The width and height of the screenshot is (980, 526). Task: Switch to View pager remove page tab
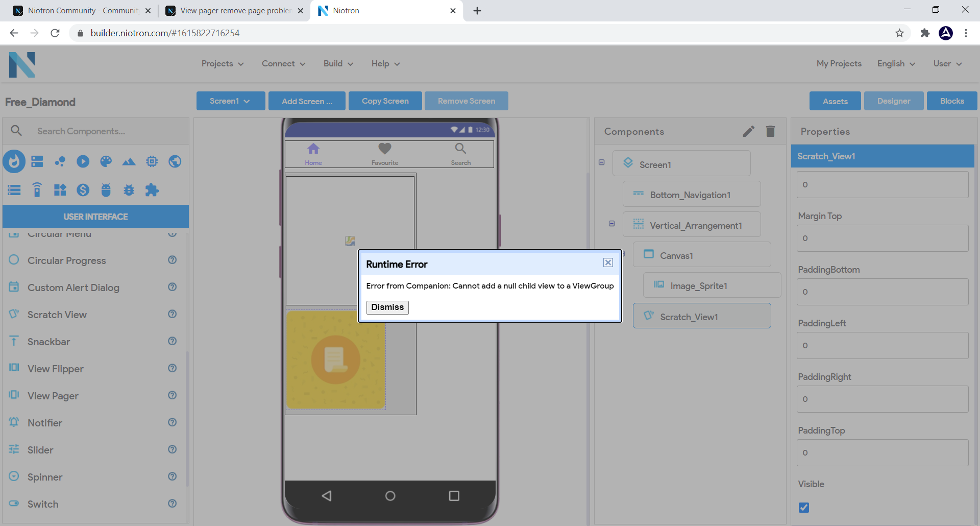coord(235,11)
